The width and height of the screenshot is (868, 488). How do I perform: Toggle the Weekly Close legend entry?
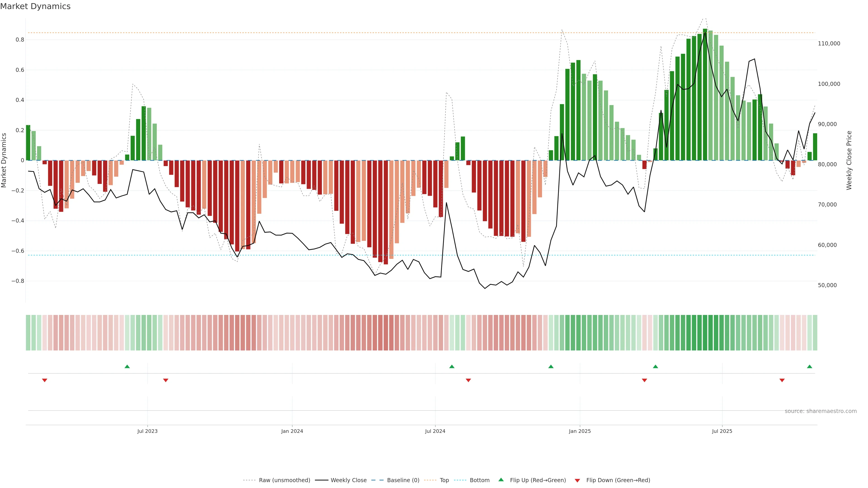pyautogui.click(x=348, y=480)
